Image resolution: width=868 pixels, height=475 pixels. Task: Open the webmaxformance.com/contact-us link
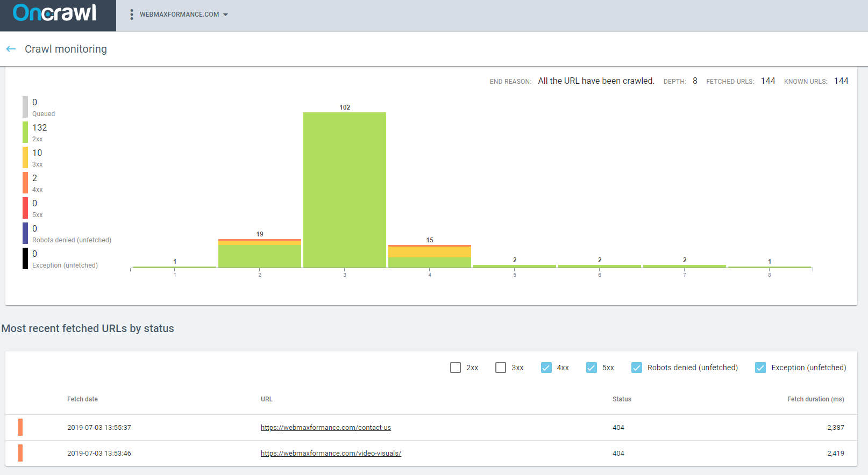(x=326, y=428)
